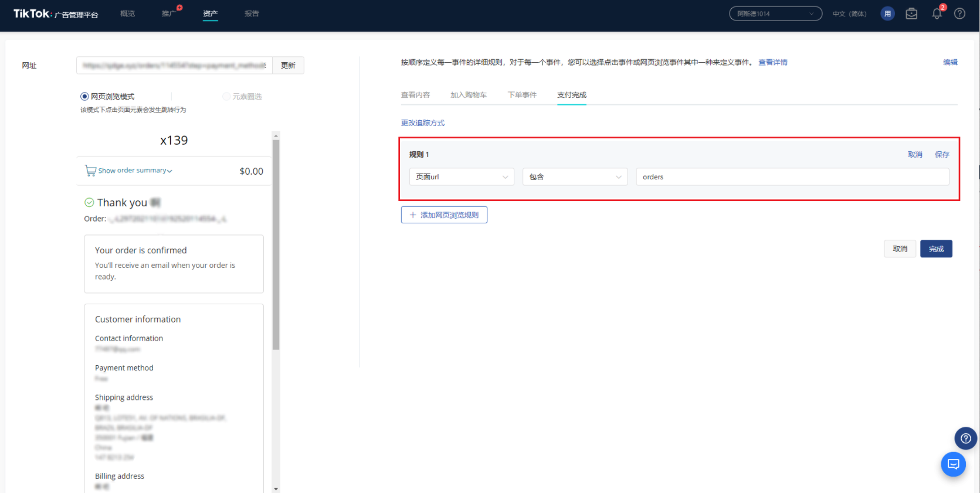Open the blue chat support bubble
This screenshot has width=980, height=493.
tap(953, 464)
